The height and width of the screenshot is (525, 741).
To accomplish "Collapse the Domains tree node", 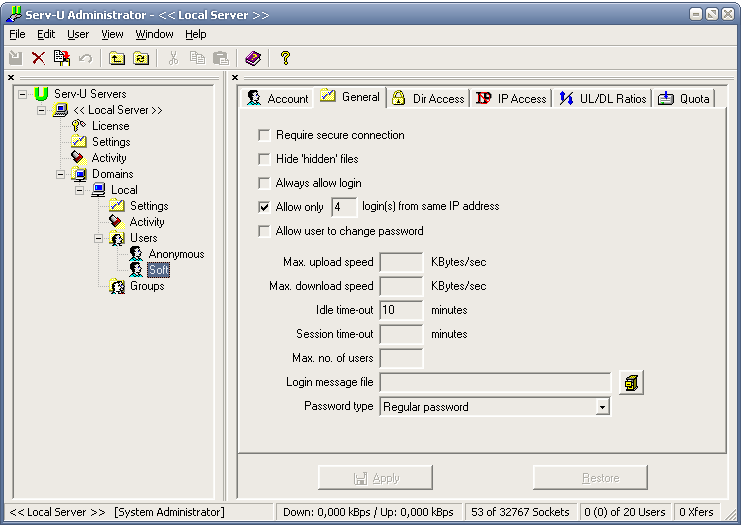I will tap(60, 174).
